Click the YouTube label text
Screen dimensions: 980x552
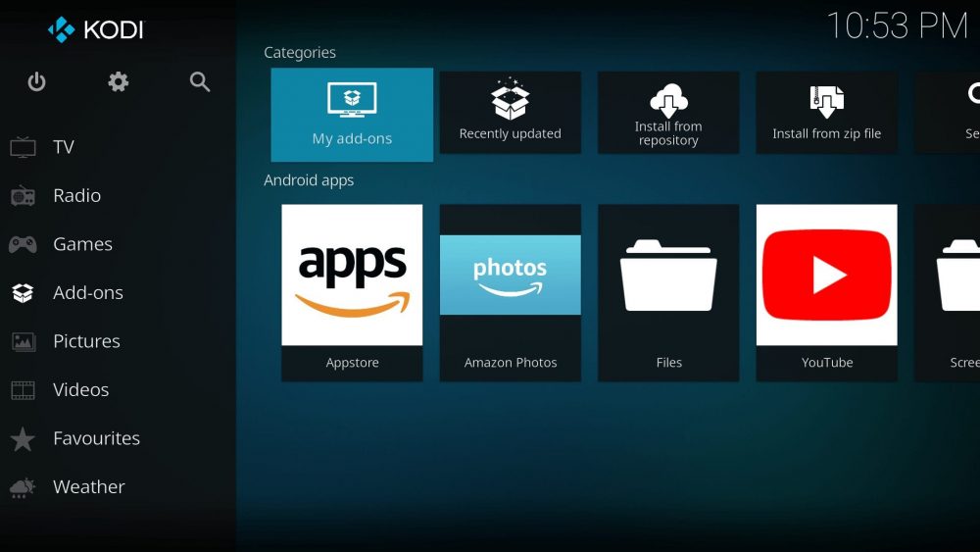(x=827, y=363)
